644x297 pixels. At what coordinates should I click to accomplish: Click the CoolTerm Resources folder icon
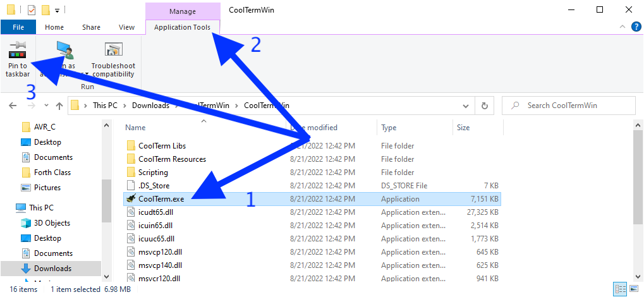click(x=131, y=159)
